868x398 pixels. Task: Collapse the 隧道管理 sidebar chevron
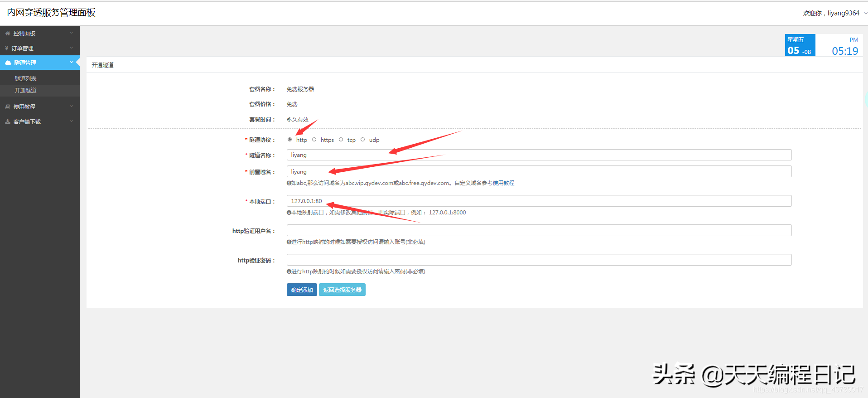[71, 63]
